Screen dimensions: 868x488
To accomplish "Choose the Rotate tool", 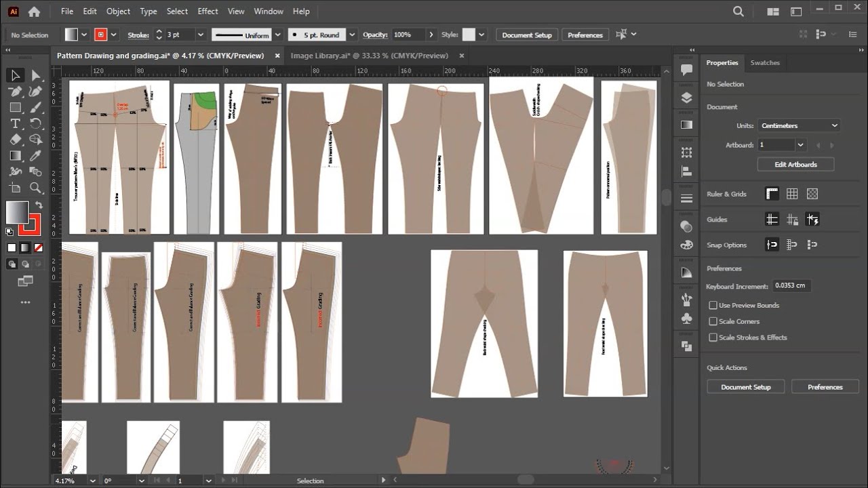I will [36, 123].
